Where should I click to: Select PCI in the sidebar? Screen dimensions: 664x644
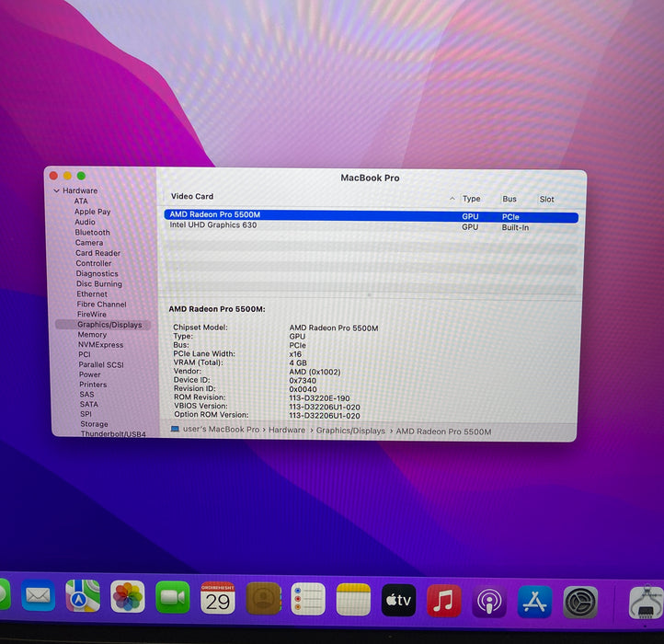coord(85,354)
